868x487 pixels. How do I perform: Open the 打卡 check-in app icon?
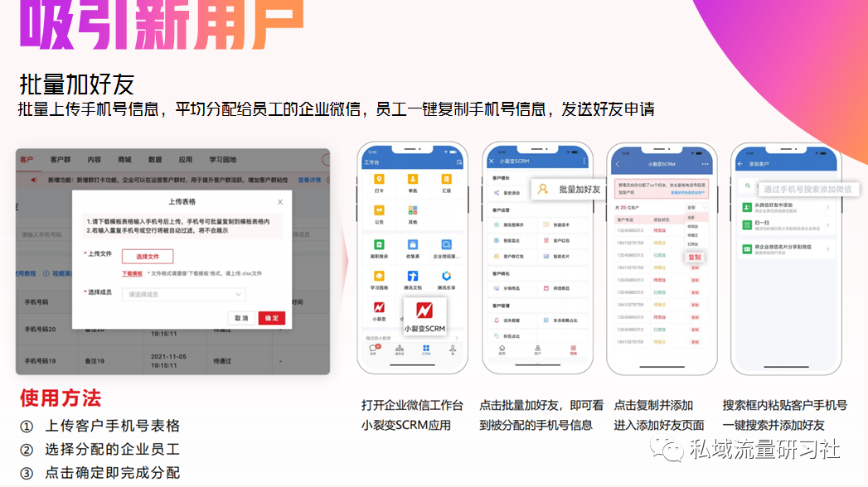(x=379, y=179)
